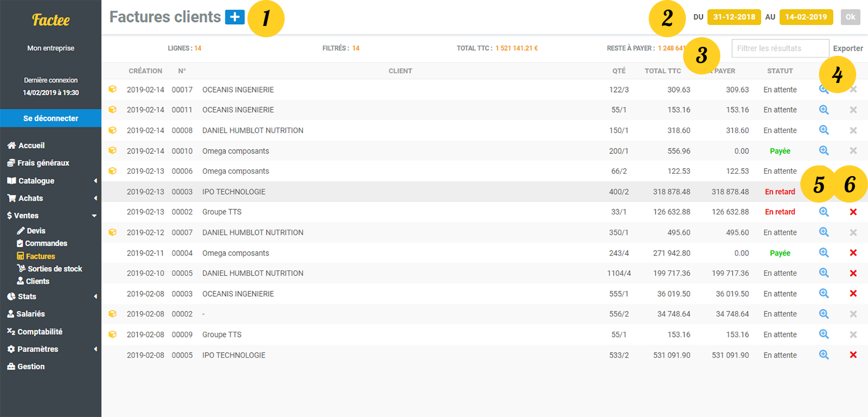Click the Filtrer les résultats search field

(780, 48)
